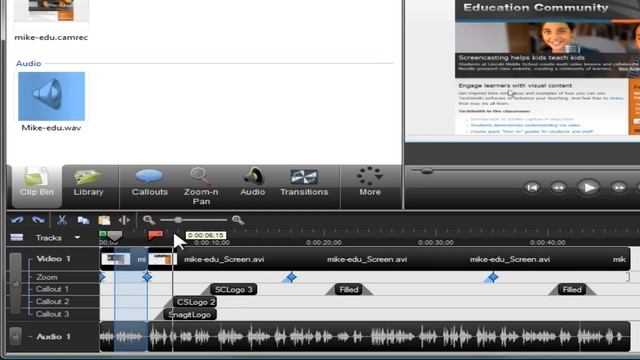Image resolution: width=640 pixels, height=360 pixels.
Task: Select the Mike-edu.wav audio clip thumbnail
Action: (x=51, y=96)
